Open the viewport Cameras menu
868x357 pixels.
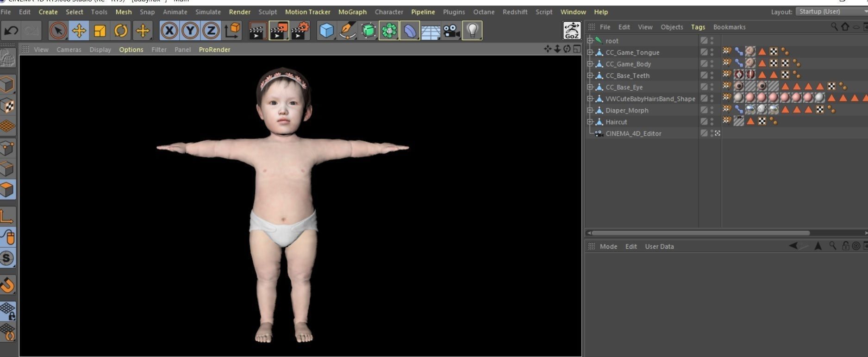tap(69, 50)
